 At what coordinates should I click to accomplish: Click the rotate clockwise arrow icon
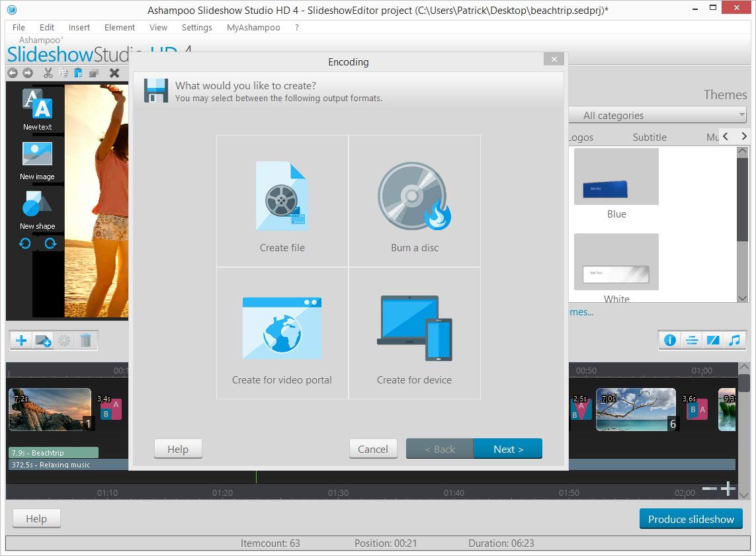[x=50, y=243]
